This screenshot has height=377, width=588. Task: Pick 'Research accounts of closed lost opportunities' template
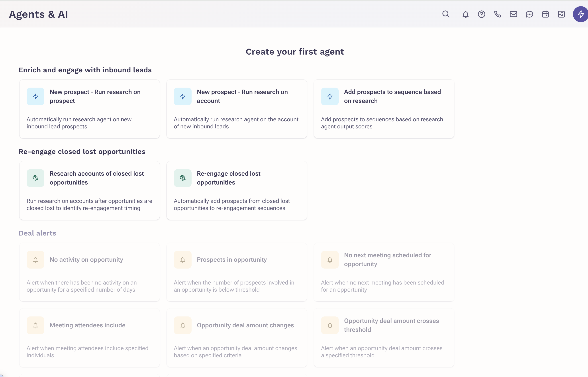point(90,190)
